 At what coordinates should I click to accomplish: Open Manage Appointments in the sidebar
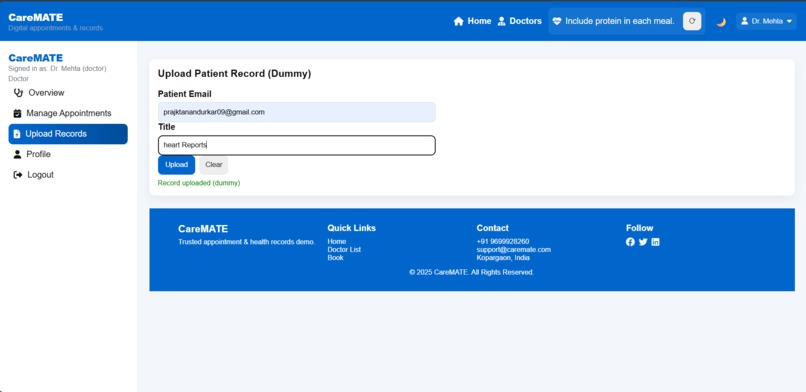tap(68, 114)
